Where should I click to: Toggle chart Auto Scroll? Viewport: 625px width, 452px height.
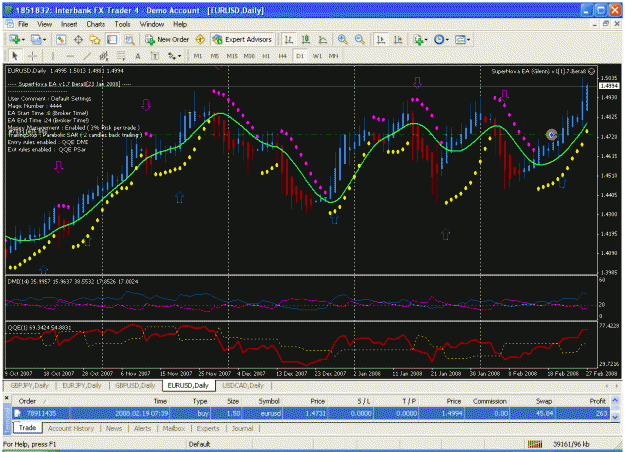click(x=381, y=39)
